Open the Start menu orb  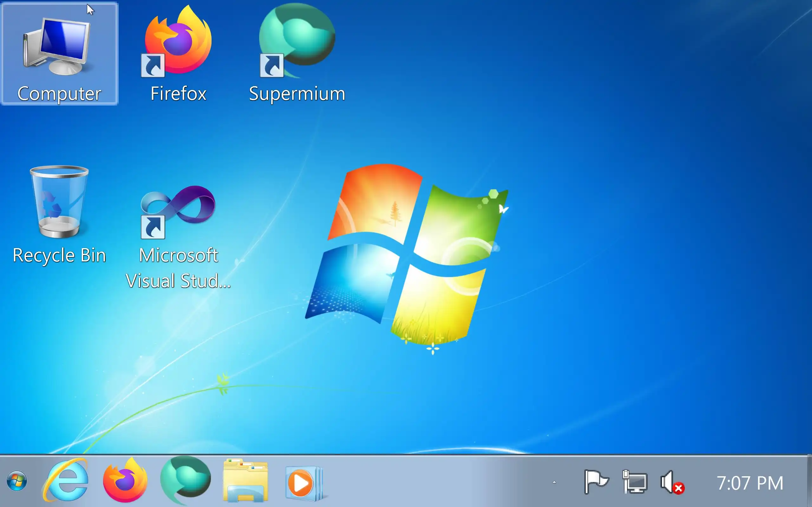point(17,481)
